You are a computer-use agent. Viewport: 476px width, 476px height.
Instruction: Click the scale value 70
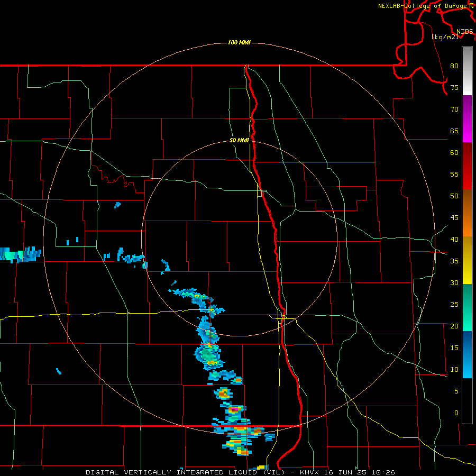point(454,109)
